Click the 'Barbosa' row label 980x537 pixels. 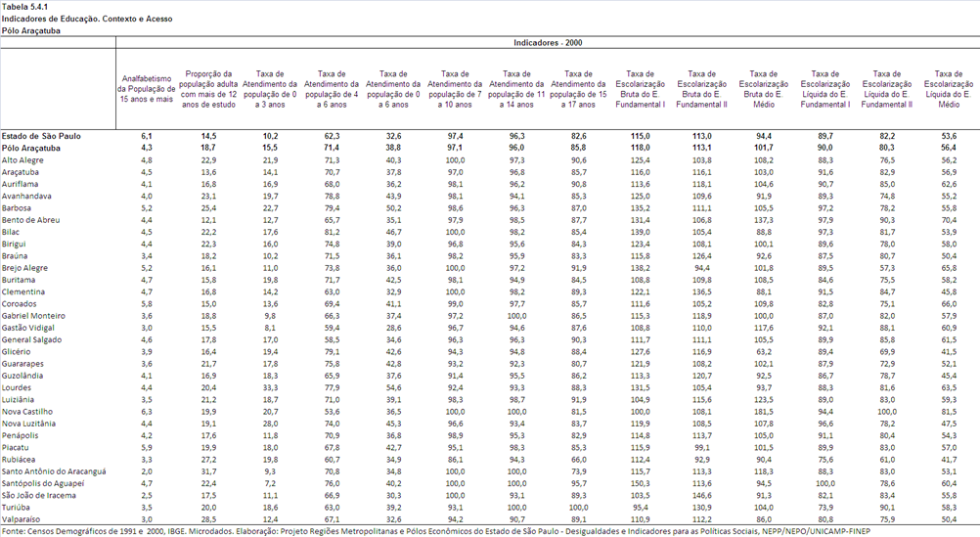17,208
